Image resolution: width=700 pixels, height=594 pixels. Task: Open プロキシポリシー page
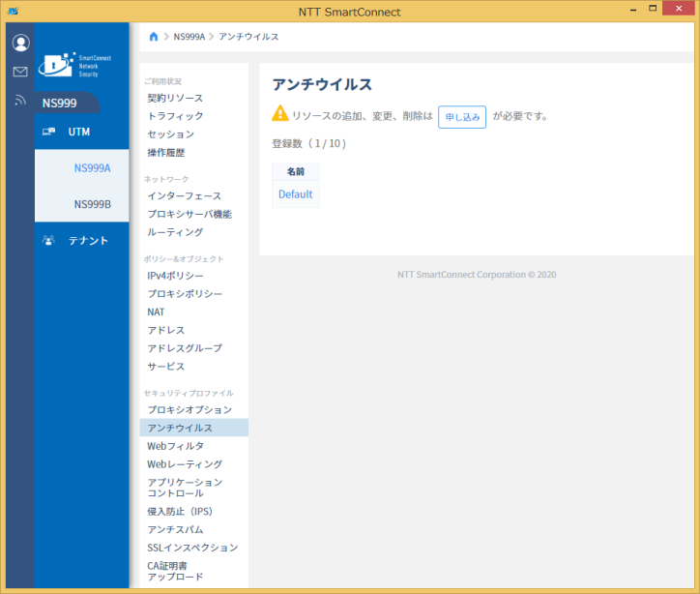pos(185,294)
